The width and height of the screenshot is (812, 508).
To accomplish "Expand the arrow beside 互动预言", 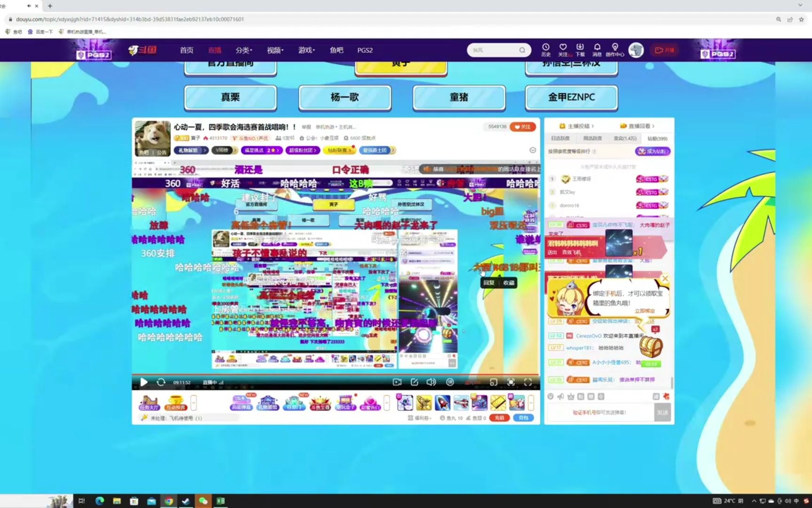I will (193, 403).
